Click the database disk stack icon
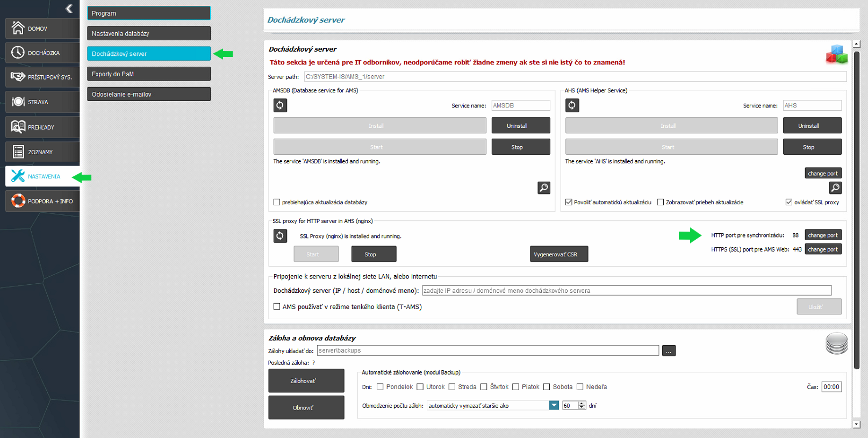868x438 pixels. [x=837, y=343]
